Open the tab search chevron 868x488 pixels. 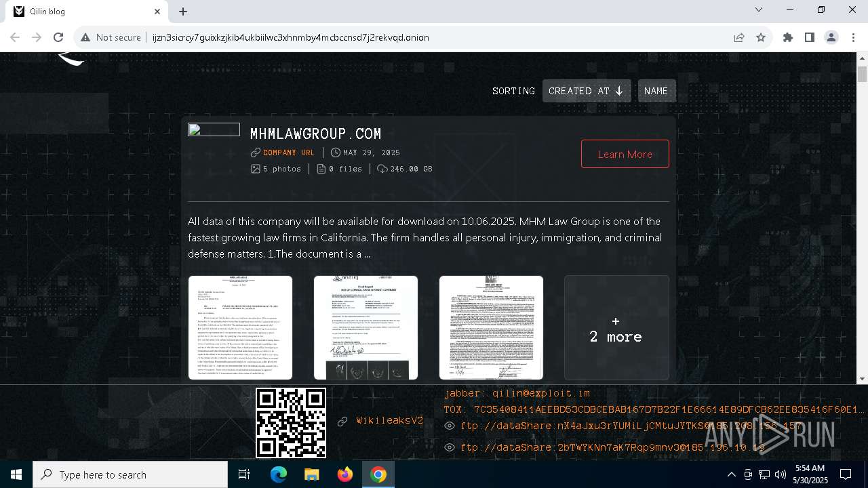759,9
